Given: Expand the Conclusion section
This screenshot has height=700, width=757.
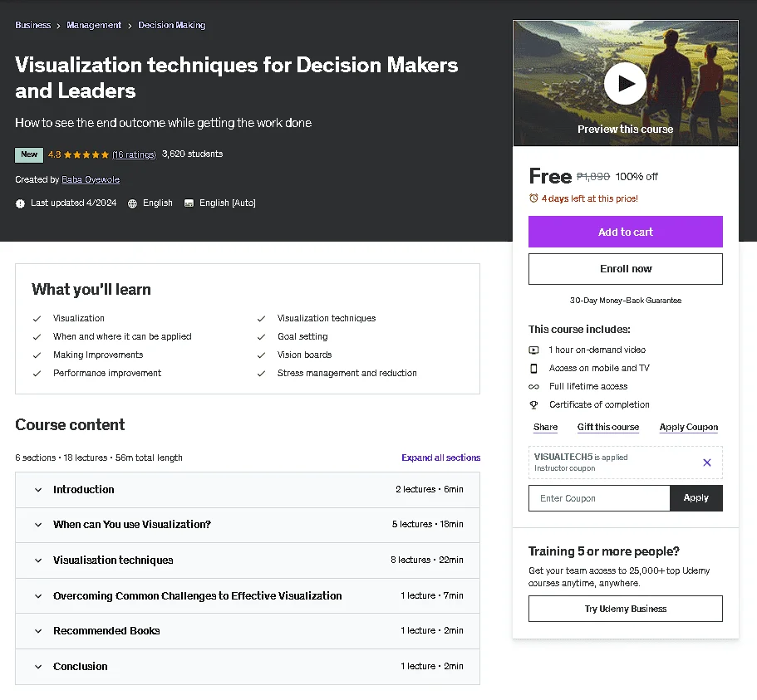Looking at the screenshot, I should click(38, 667).
